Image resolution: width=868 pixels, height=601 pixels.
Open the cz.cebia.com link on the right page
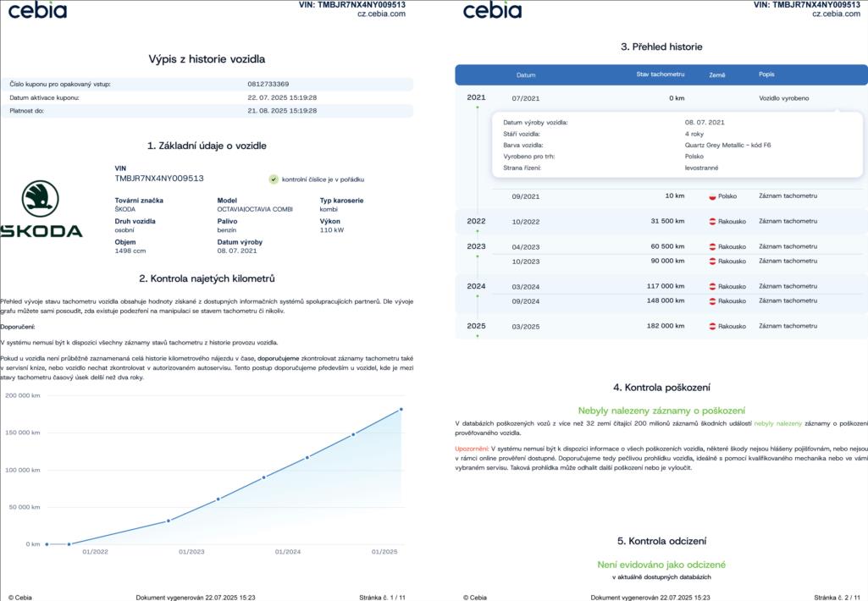point(836,14)
